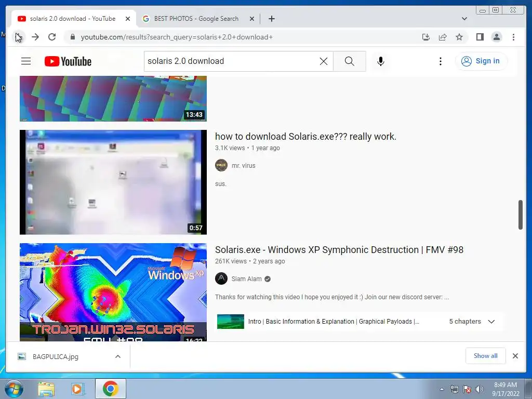
Task: Install app icon in address bar
Action: click(426, 37)
